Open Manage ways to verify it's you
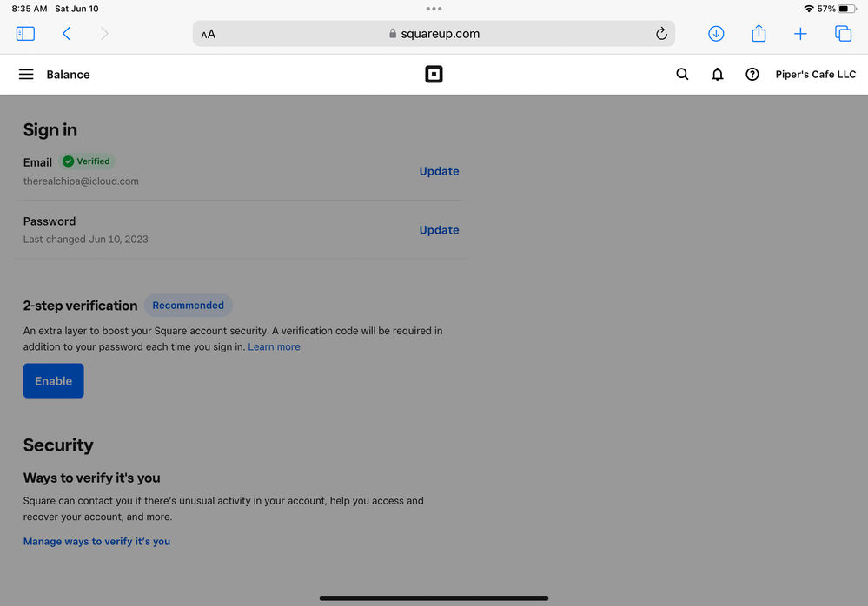 coord(96,542)
